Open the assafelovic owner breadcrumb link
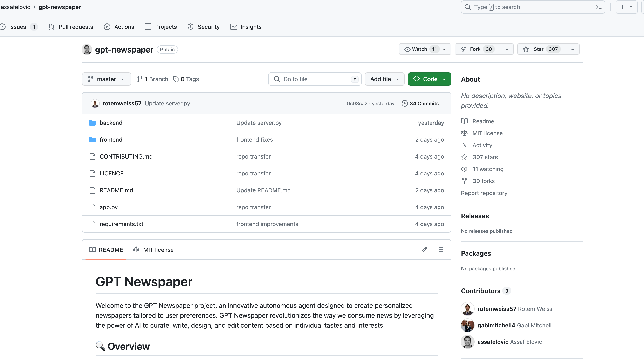Image resolution: width=644 pixels, height=362 pixels. 15,7
